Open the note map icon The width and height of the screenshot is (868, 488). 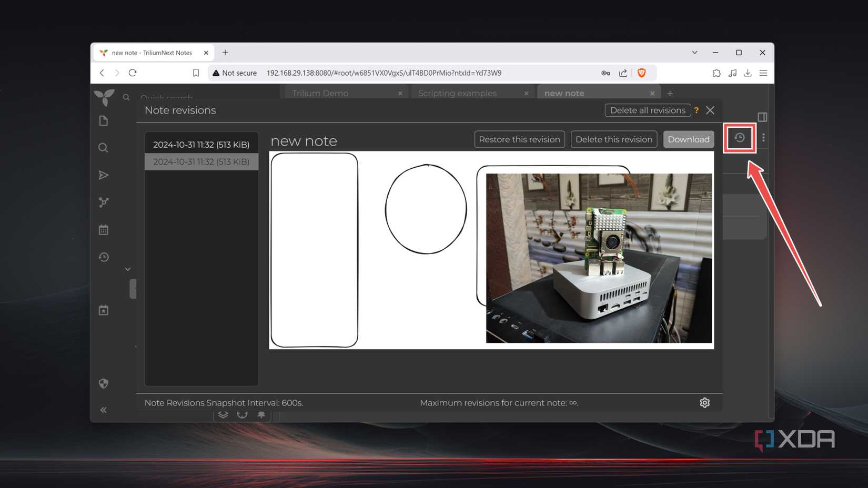pyautogui.click(x=104, y=202)
